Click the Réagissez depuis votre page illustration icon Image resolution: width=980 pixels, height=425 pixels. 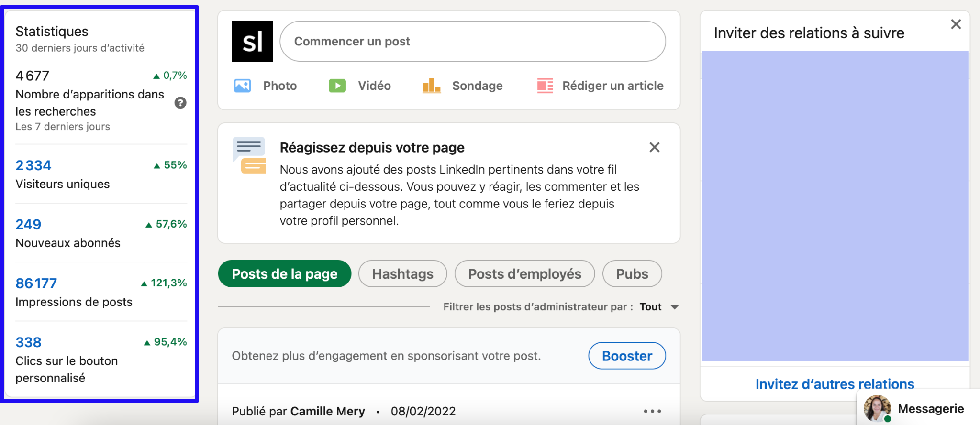click(249, 155)
